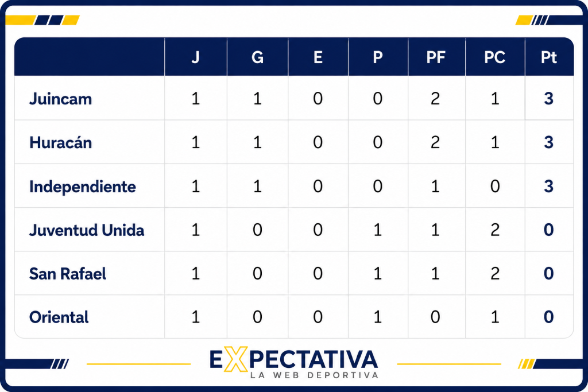Click the yellow X in Expectativa logo
588x392 pixels.
tap(236, 359)
